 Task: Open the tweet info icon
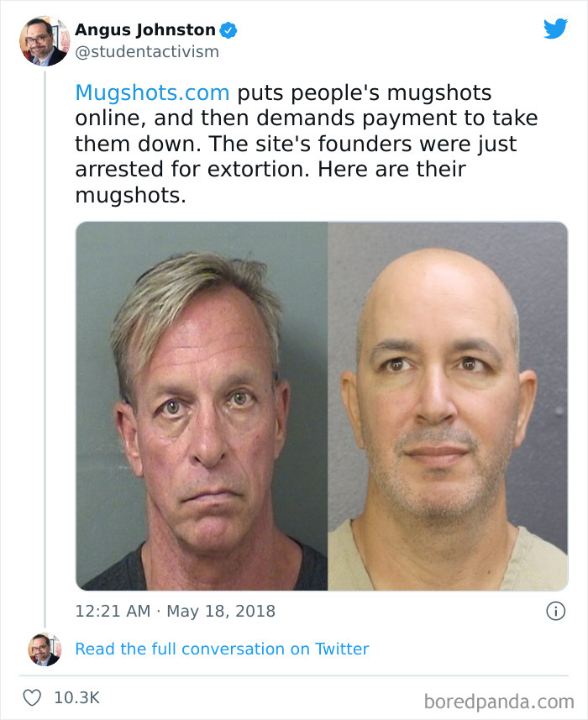pos(555,611)
